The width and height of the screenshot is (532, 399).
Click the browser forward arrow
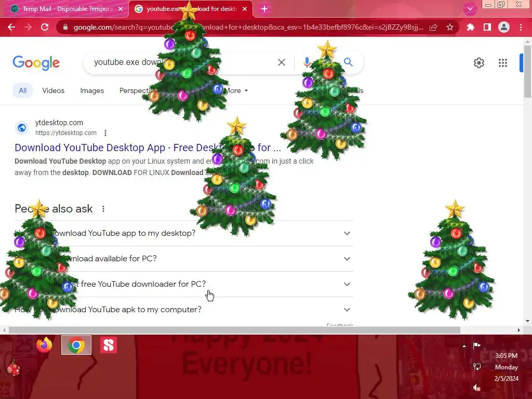[x=28, y=27]
